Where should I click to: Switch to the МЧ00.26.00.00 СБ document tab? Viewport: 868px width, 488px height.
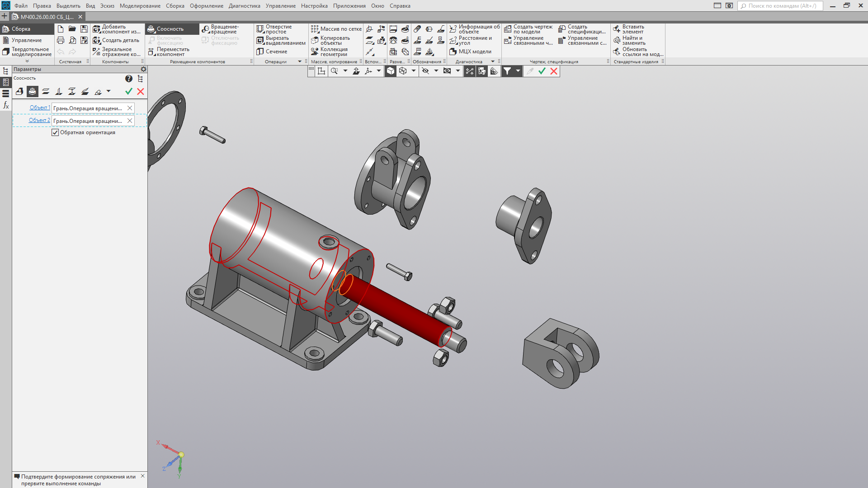click(47, 17)
